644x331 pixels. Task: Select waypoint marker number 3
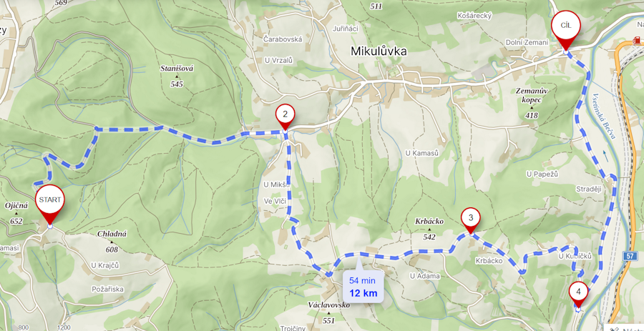(471, 220)
